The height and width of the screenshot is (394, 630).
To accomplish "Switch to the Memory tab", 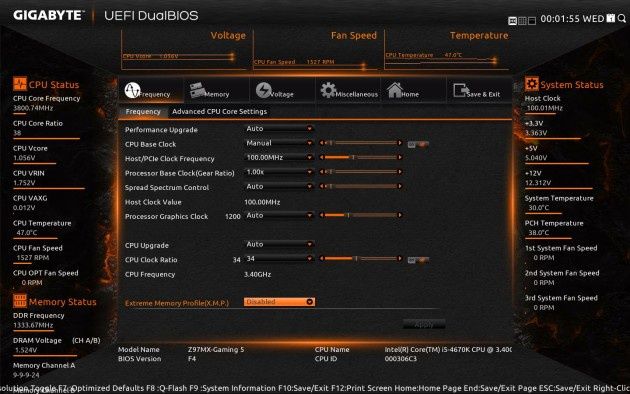I will [x=217, y=90].
